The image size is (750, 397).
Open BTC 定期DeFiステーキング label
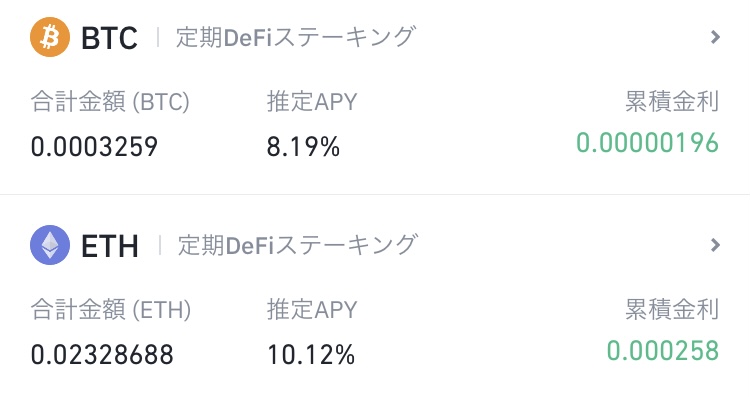[x=296, y=37]
